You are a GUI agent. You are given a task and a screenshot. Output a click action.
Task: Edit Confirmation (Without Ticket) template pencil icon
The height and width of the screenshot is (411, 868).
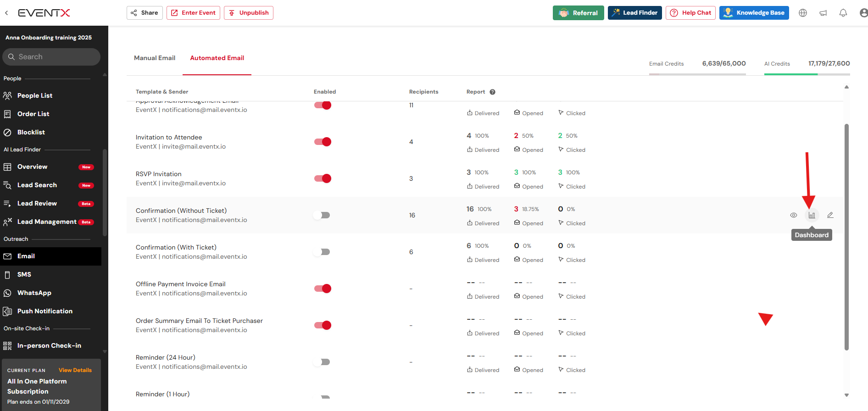point(830,215)
